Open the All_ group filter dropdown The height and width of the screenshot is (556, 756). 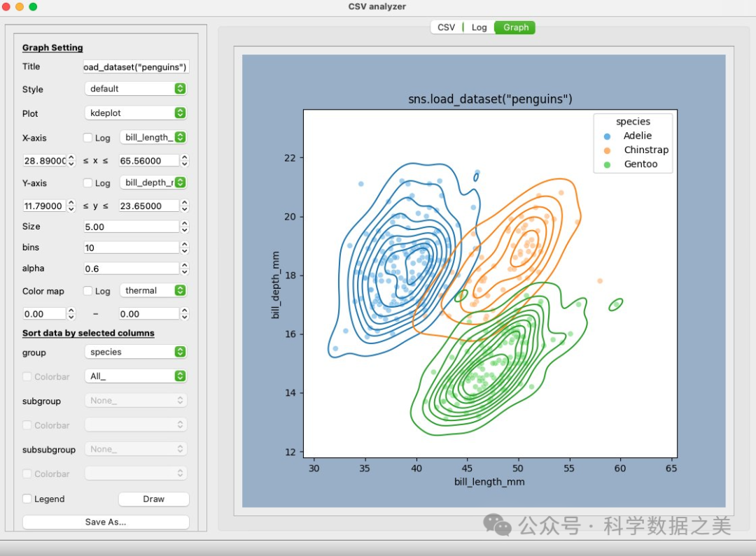(x=136, y=376)
